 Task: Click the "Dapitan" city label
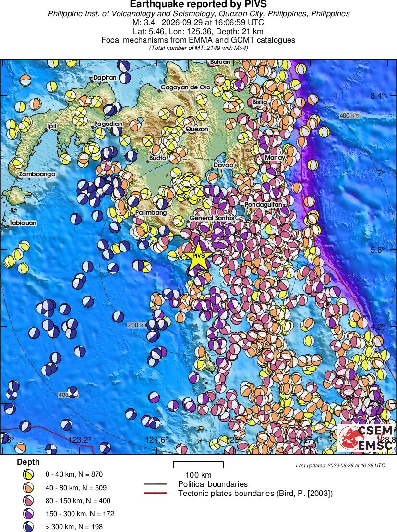coord(105,77)
